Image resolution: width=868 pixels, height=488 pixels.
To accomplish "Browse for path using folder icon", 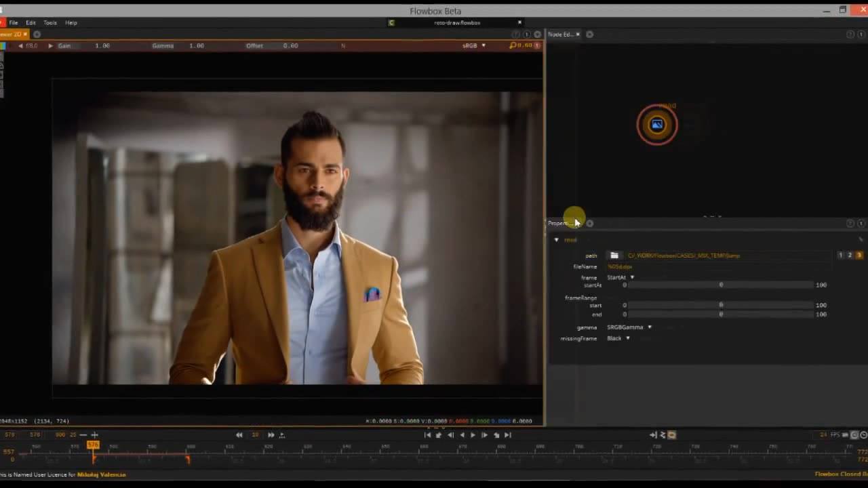I will point(614,256).
